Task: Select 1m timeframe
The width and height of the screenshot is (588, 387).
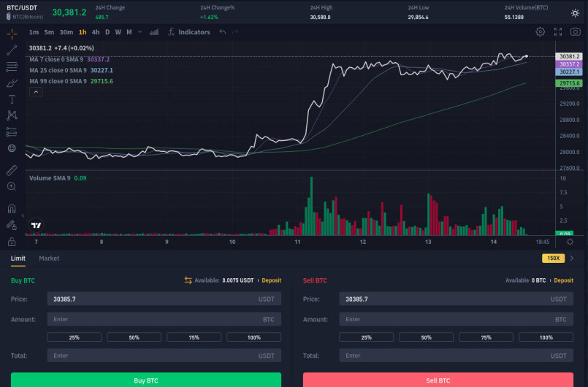Action: click(34, 32)
